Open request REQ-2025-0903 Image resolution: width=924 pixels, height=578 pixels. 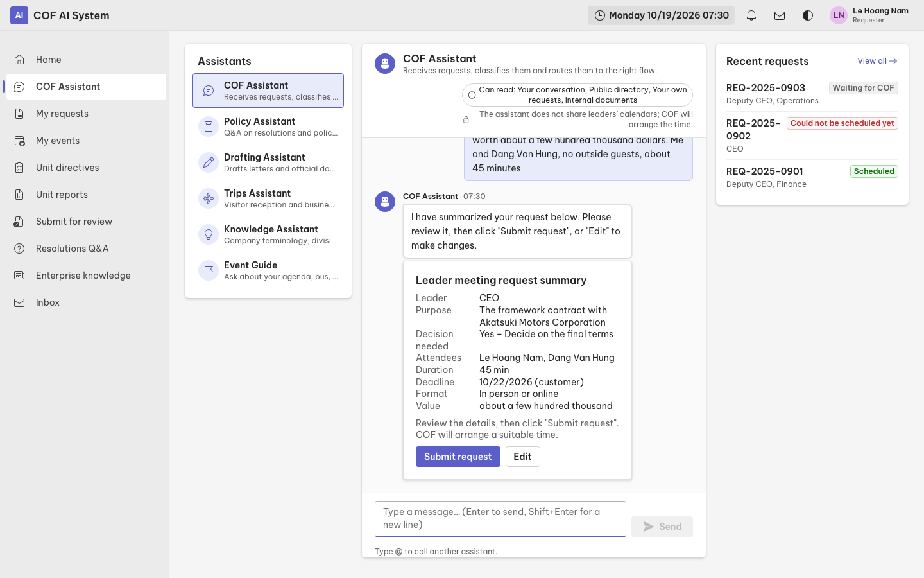(812, 94)
